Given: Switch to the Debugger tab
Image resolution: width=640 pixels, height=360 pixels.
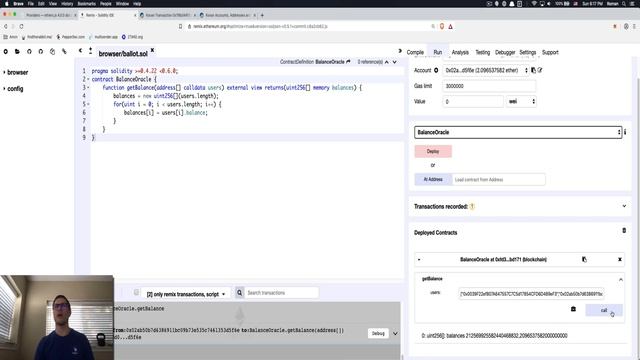Looking at the screenshot, I should coord(505,52).
